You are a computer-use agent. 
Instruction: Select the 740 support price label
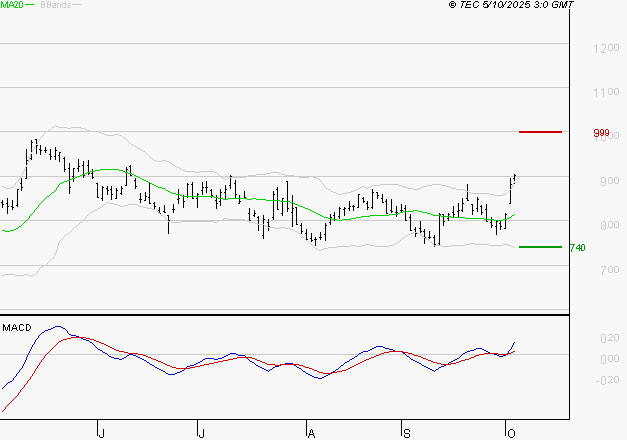click(576, 248)
